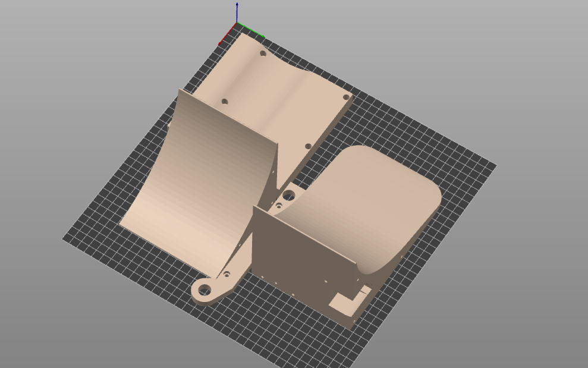Click the arrowhead of the green axis
The width and height of the screenshot is (588, 368).
(x=263, y=35)
